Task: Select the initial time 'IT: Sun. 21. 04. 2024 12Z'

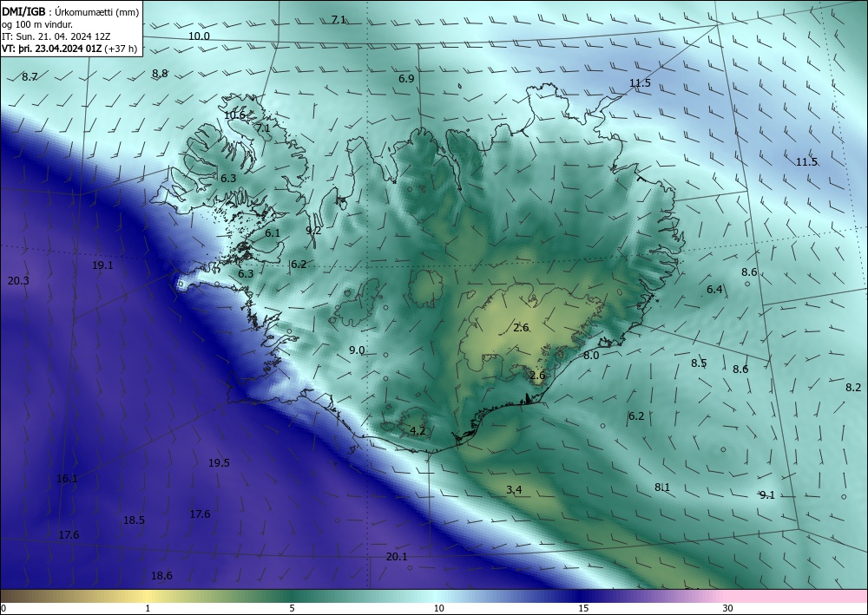Action: point(56,36)
